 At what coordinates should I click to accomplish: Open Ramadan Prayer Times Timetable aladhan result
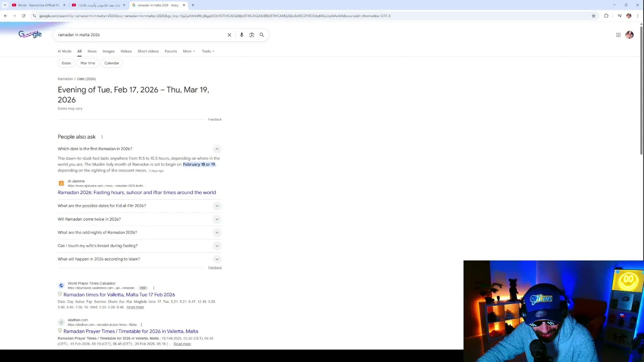131,331
